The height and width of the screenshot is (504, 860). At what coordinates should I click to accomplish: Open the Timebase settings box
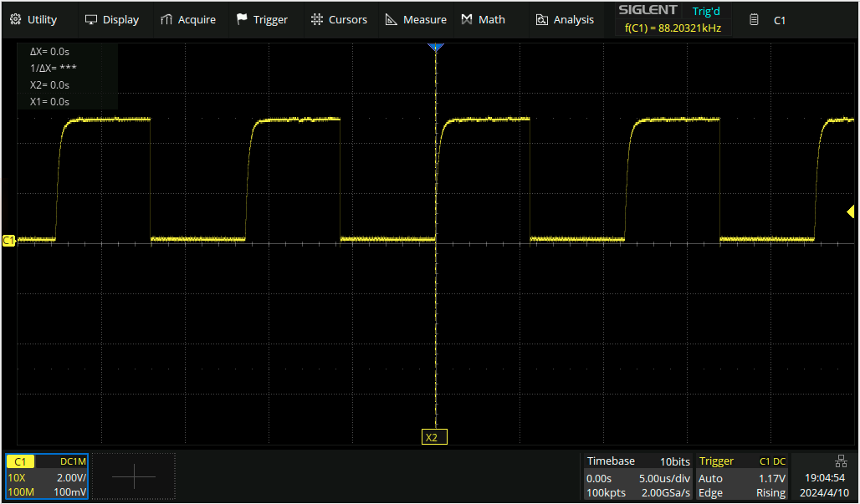[638, 476]
